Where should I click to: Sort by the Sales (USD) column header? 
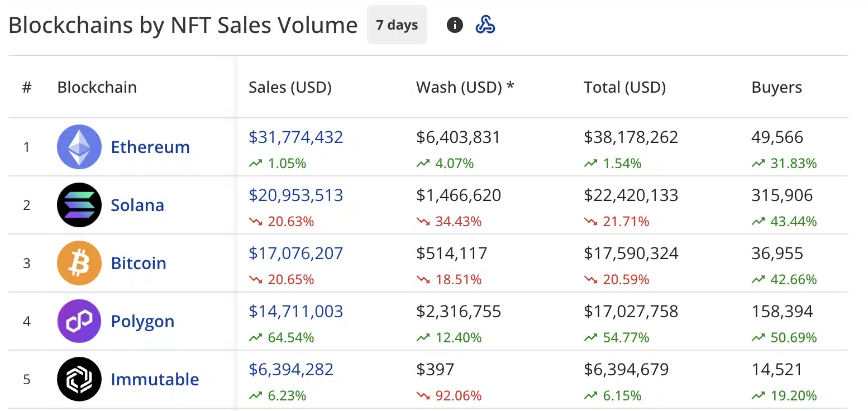tap(290, 87)
